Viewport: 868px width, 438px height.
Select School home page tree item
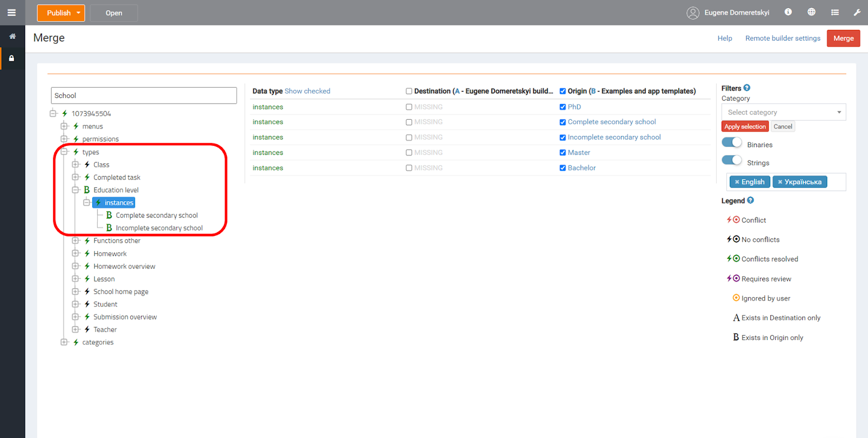120,292
